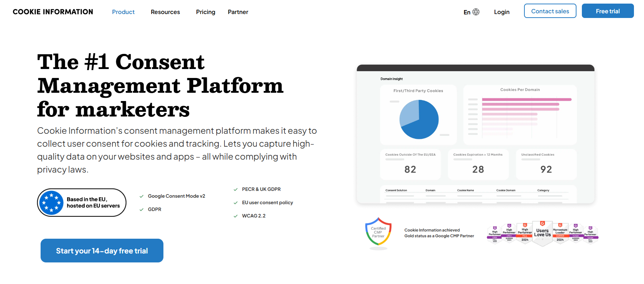This screenshot has width=644, height=284.
Task: Expand the Product navigation menu
Action: tap(123, 12)
